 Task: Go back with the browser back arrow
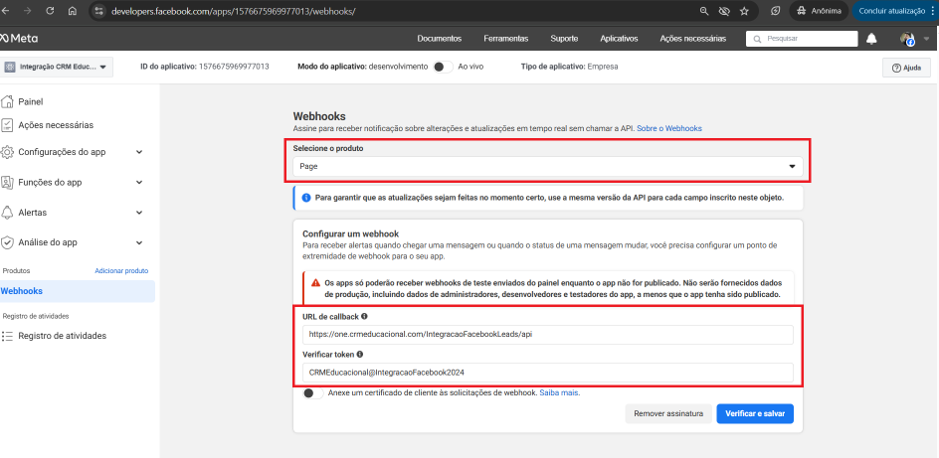(x=7, y=11)
